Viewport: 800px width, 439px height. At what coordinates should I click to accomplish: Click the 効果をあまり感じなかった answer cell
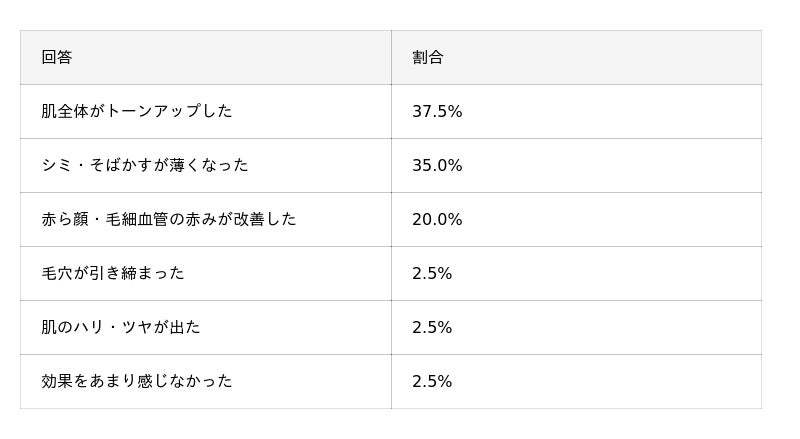point(136,381)
